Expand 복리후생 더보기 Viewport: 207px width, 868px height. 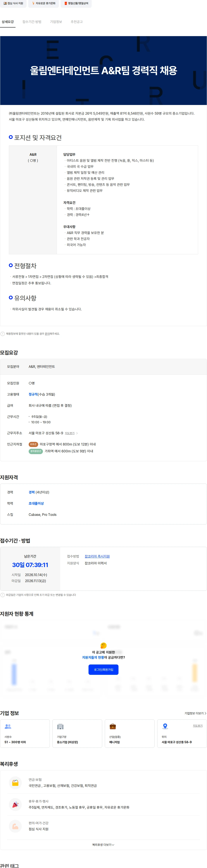(x=103, y=845)
